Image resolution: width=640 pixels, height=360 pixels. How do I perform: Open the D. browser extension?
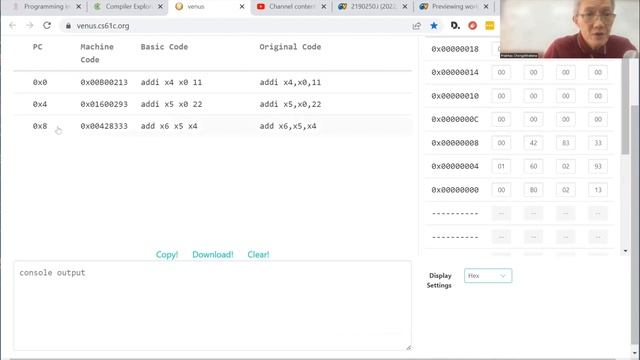455,26
